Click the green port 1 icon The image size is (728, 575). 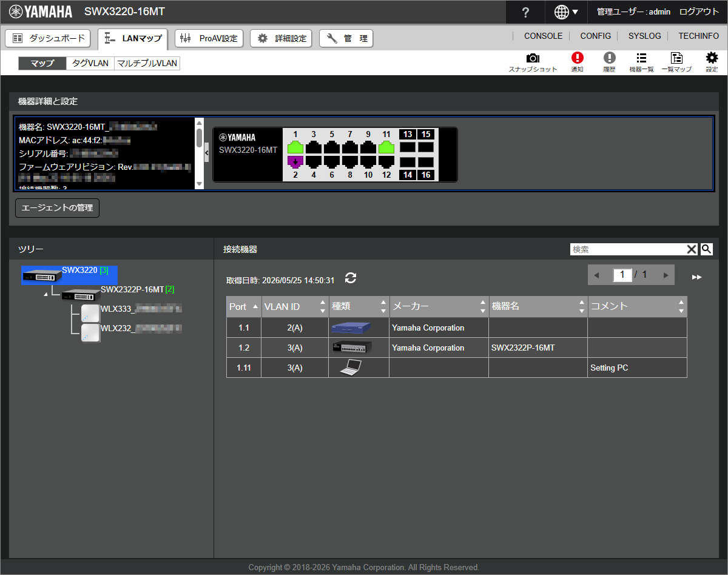point(295,147)
